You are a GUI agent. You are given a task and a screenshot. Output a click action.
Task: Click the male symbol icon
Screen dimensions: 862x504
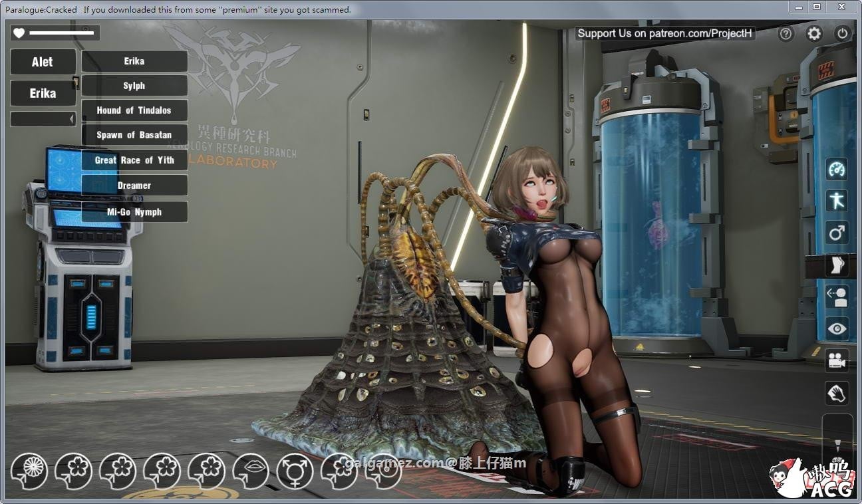coord(837,232)
